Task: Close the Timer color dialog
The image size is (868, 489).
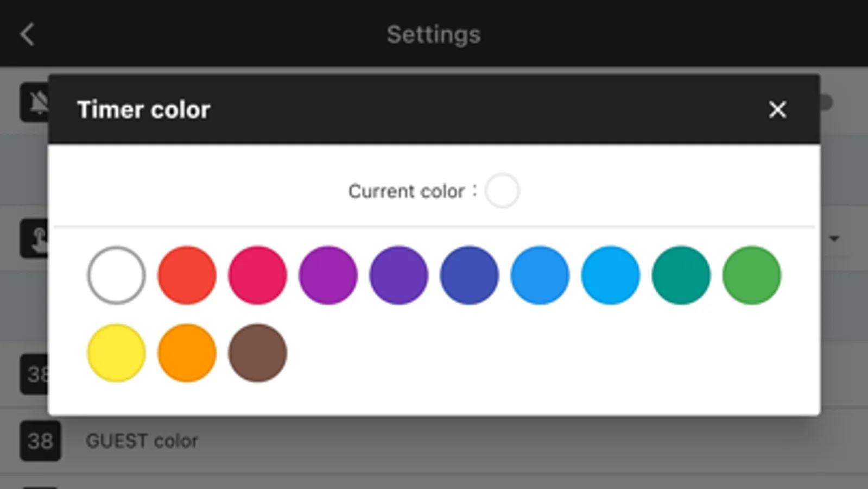Action: tap(777, 109)
